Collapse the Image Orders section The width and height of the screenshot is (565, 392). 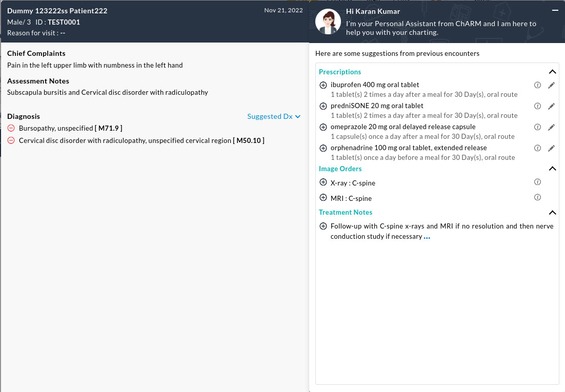(x=552, y=169)
